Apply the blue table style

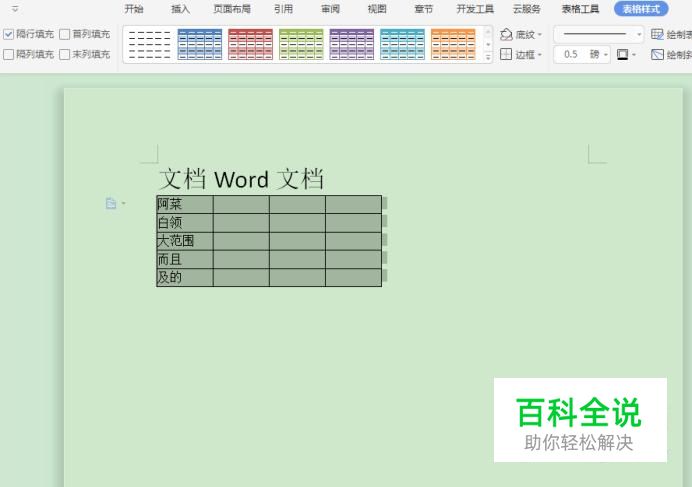click(x=200, y=44)
